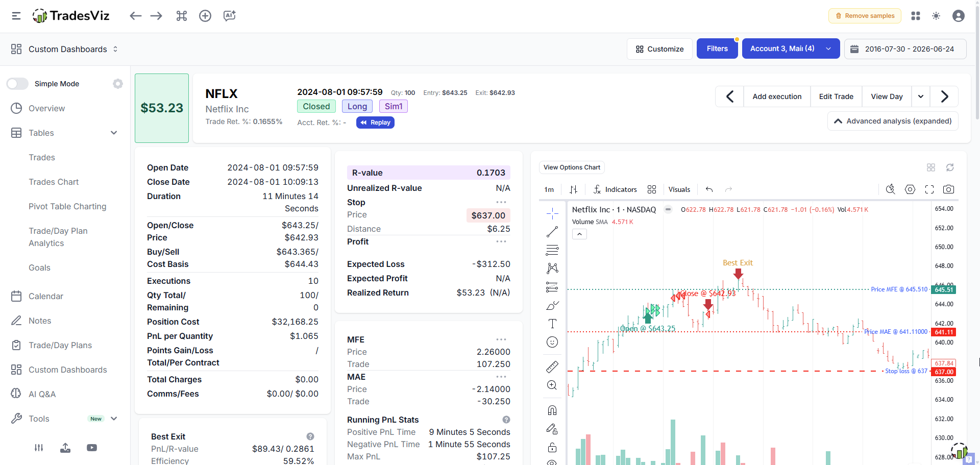Select the pattern drawing tool

pyautogui.click(x=552, y=268)
